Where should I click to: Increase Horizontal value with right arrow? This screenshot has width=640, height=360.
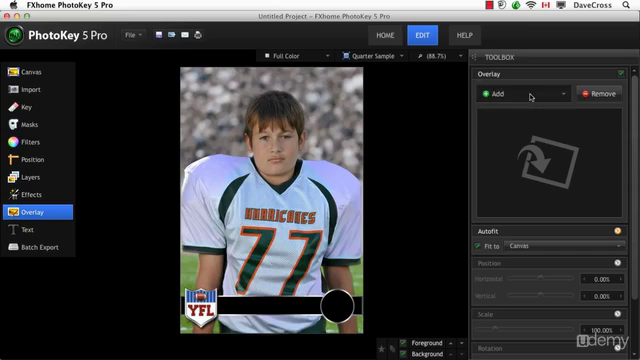click(x=621, y=279)
